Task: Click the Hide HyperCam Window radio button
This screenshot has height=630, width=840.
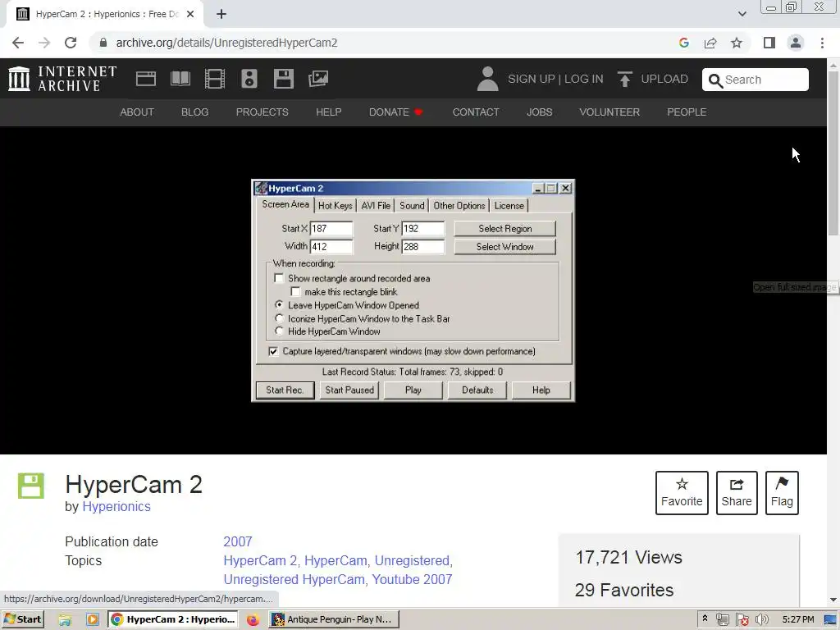Action: (279, 331)
